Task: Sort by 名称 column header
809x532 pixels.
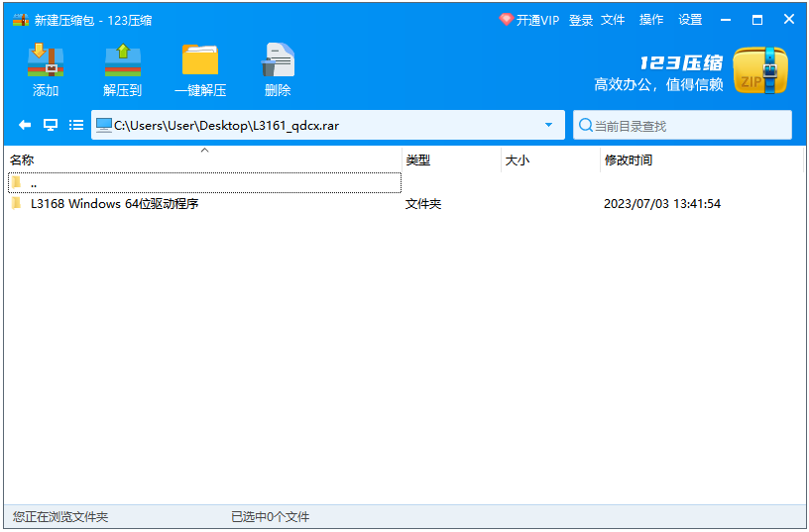Action: [x=205, y=160]
